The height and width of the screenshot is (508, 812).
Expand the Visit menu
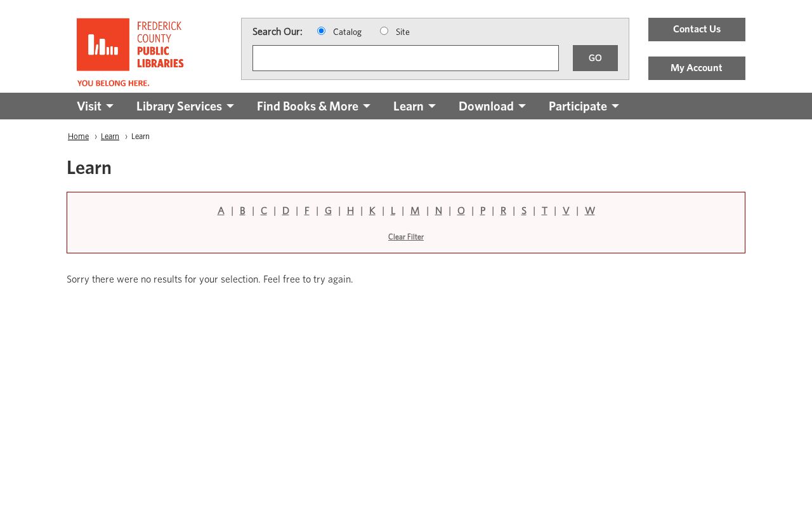tap(95, 106)
